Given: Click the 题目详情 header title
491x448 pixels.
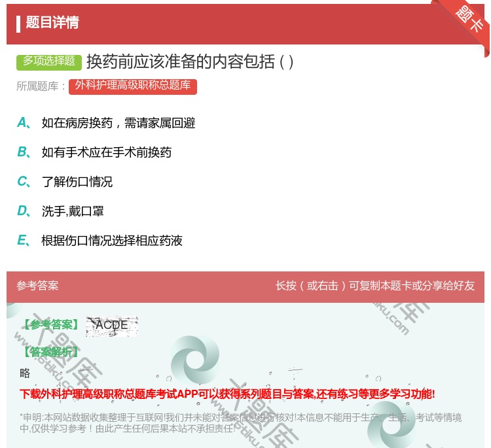Looking at the screenshot, I should point(52,23).
